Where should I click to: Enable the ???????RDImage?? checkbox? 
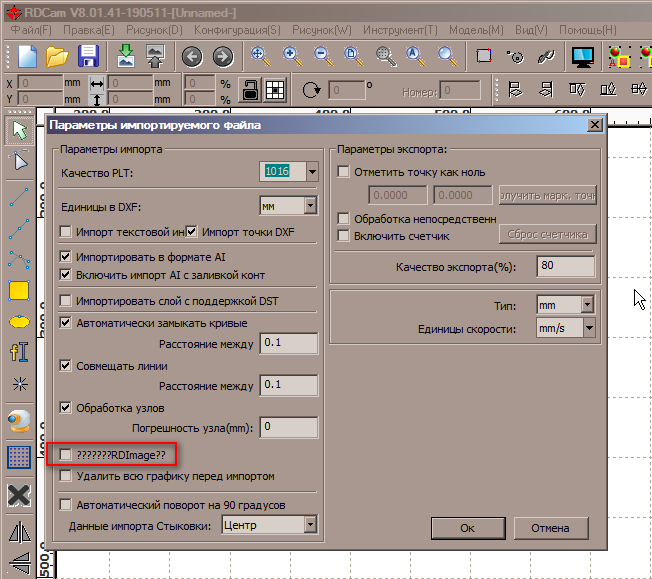click(x=66, y=455)
